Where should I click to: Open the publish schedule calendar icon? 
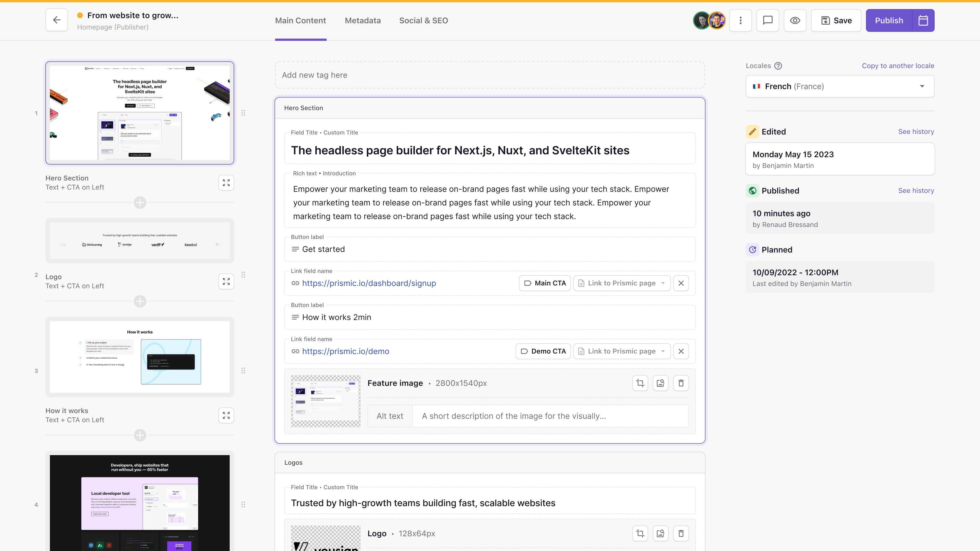(923, 20)
